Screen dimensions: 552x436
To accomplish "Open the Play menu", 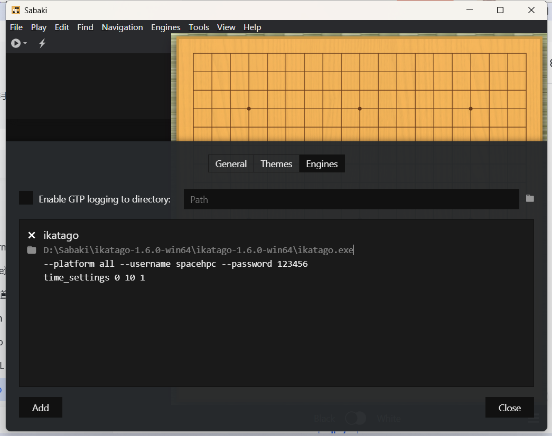I will pyautogui.click(x=38, y=27).
